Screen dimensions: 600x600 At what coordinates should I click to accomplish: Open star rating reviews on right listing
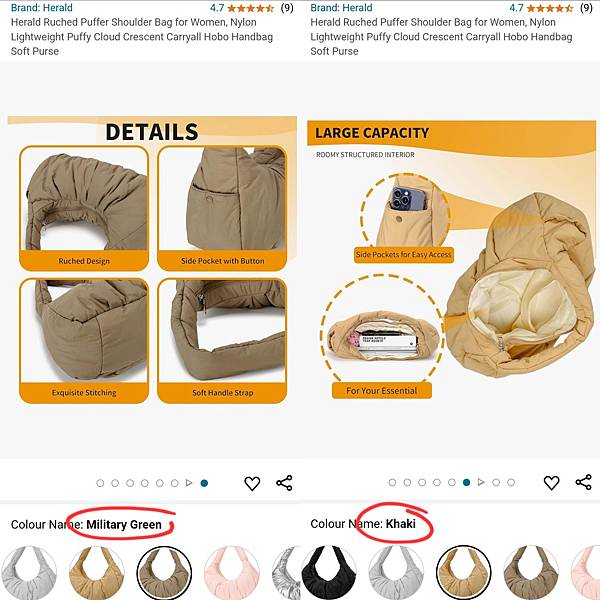click(550, 8)
